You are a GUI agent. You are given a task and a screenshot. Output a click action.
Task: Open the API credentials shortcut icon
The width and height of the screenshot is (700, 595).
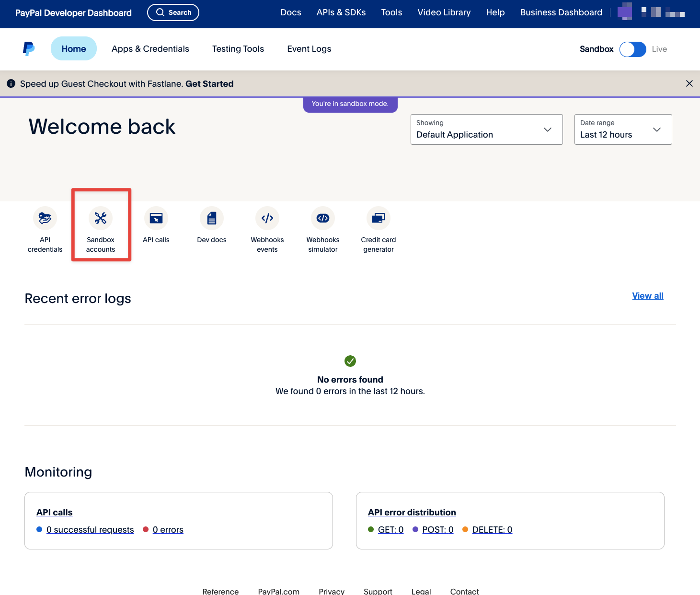click(x=45, y=219)
